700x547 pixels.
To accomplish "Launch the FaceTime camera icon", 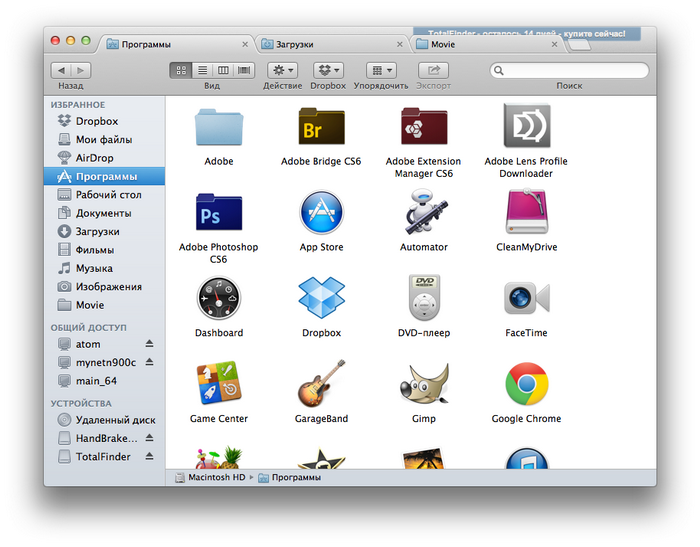I will click(526, 298).
